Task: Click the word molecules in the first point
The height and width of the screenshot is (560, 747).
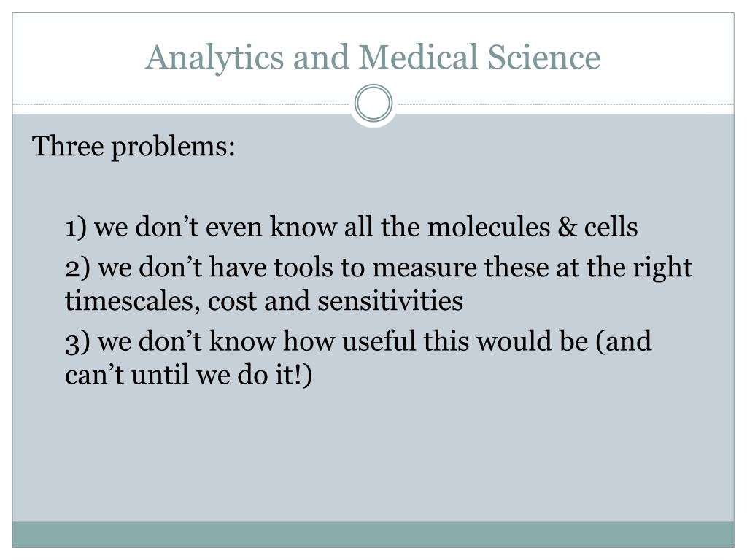Action: 489,227
